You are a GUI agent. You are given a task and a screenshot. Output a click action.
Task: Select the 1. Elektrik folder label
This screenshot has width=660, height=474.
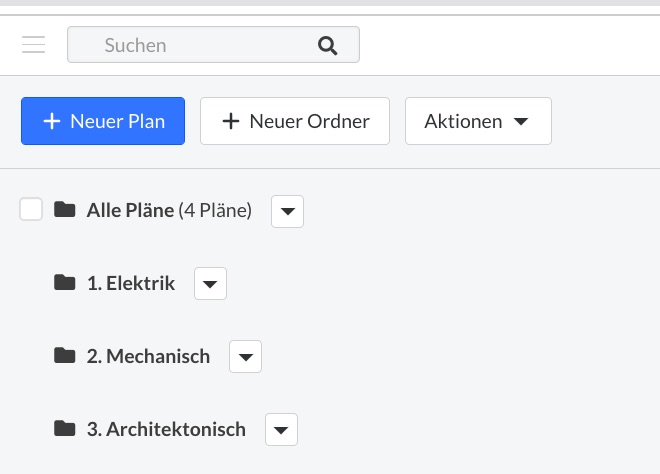point(131,283)
